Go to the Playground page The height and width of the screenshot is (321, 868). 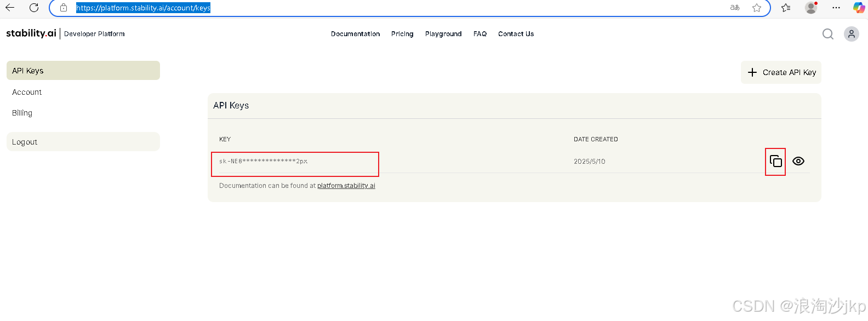coord(443,34)
